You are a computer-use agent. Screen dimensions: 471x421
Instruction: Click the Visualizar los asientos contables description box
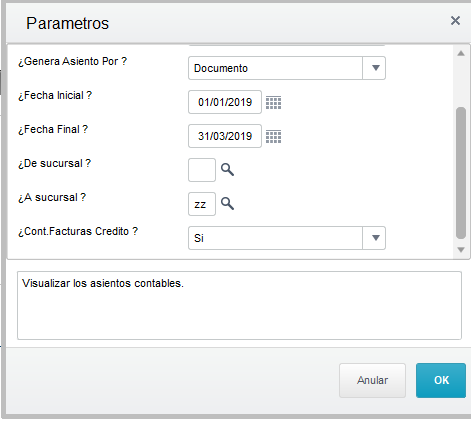239,306
